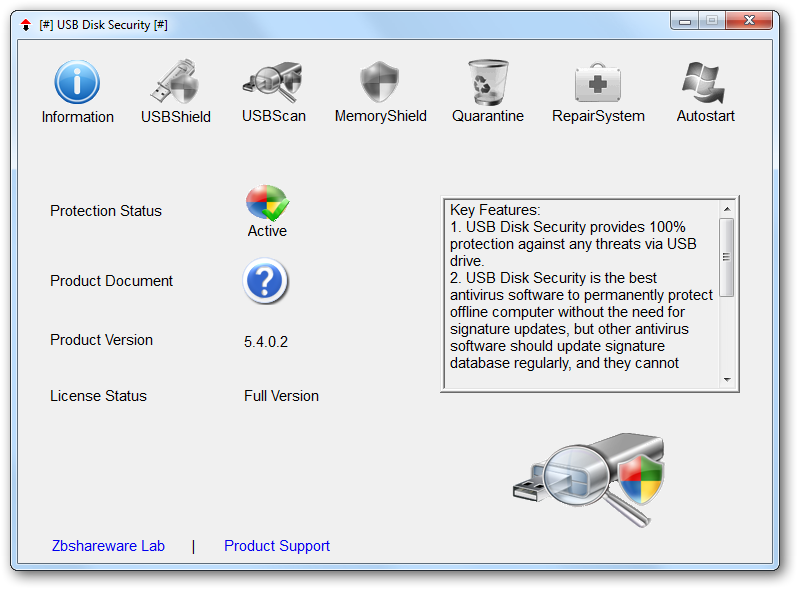
Task: Click the License Status label
Action: (x=98, y=396)
